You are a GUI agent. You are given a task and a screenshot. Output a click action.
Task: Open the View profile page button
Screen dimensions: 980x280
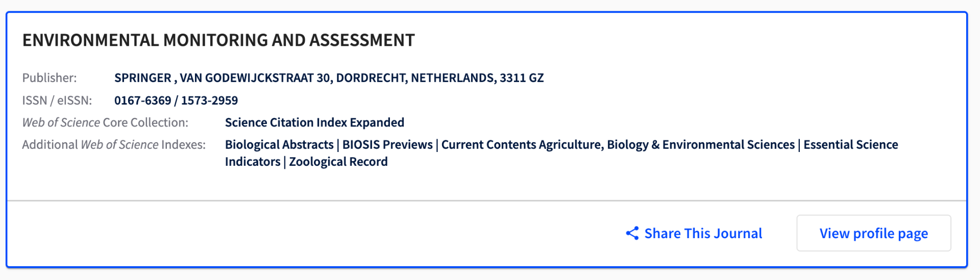click(x=873, y=234)
